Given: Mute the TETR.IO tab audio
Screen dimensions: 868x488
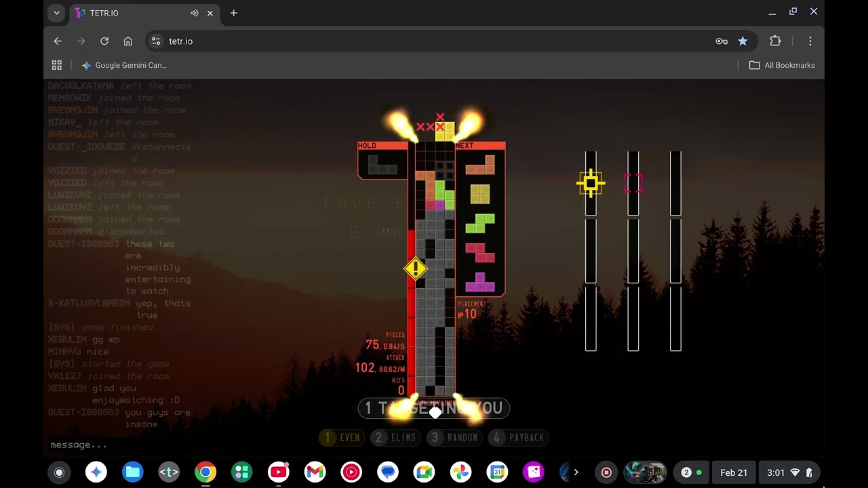Looking at the screenshot, I should coord(195,13).
